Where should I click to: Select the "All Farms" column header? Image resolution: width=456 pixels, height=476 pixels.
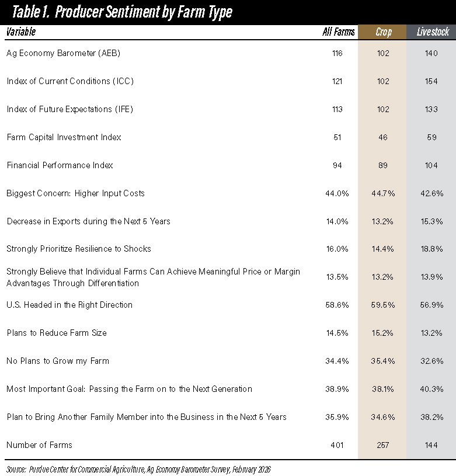(338, 32)
